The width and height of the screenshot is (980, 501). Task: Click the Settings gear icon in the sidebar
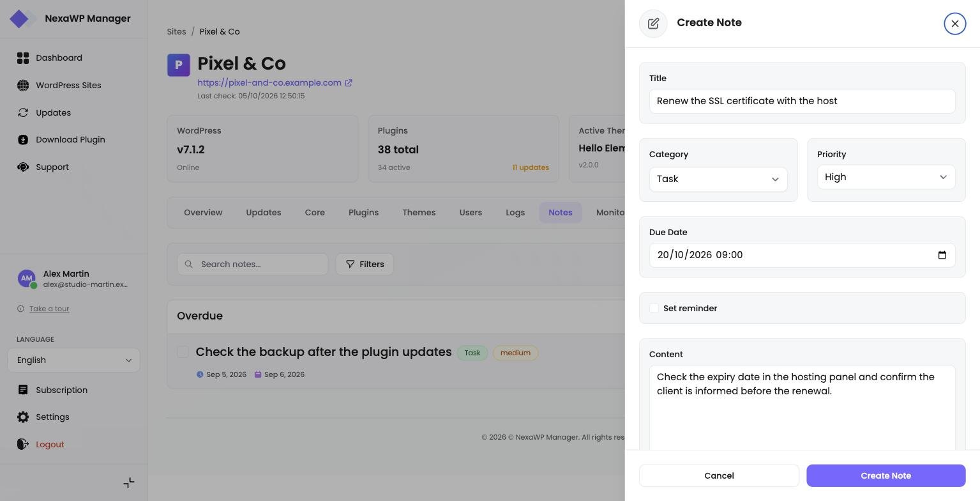pos(23,417)
